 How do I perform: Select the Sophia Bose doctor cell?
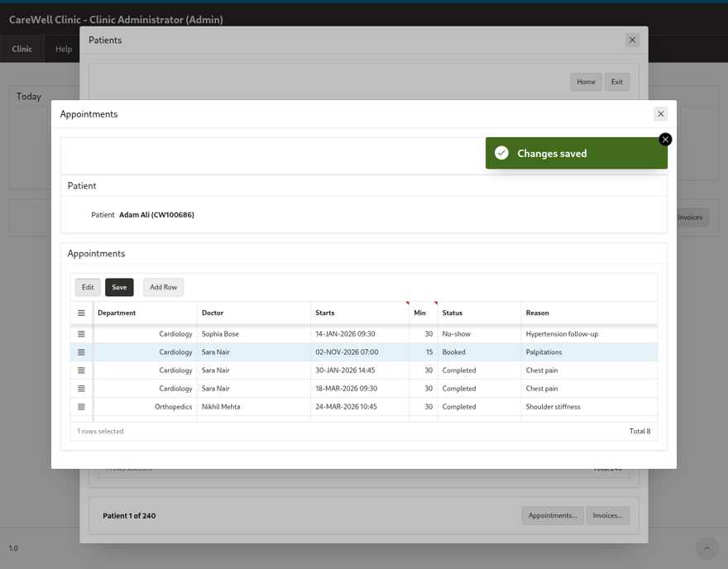(x=254, y=333)
